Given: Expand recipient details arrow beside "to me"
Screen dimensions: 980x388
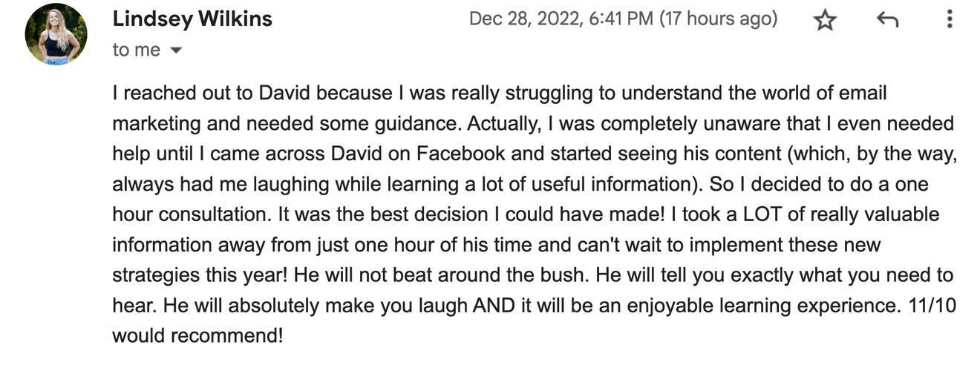Looking at the screenshot, I should [x=176, y=50].
